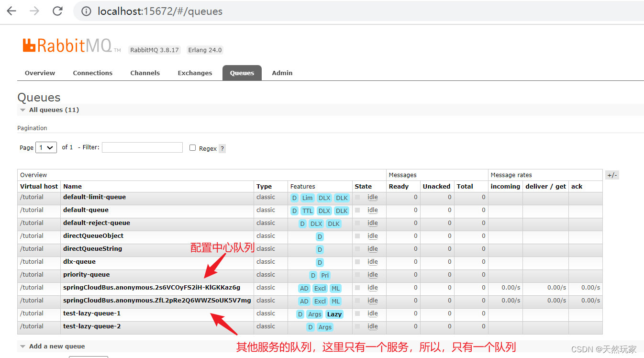The image size is (644, 358).
Task: Open the Admin tab
Action: 282,73
